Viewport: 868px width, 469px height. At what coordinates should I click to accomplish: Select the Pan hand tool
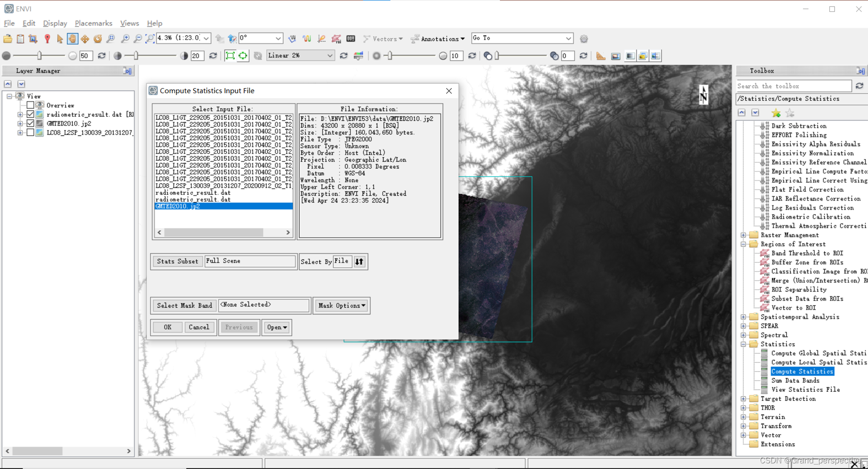click(x=72, y=39)
